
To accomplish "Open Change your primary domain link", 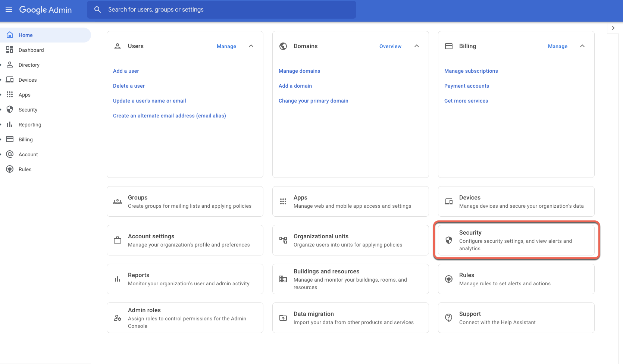I will [313, 101].
